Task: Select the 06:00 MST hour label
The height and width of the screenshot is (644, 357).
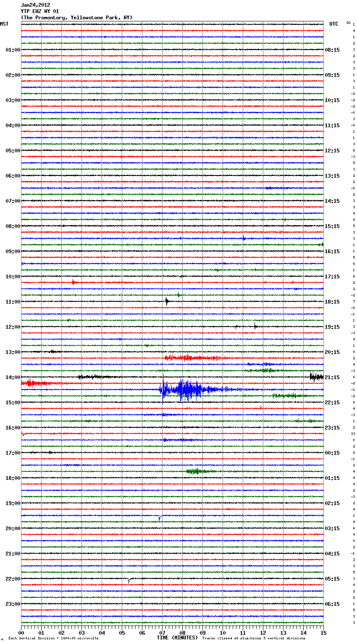Action: point(13,176)
